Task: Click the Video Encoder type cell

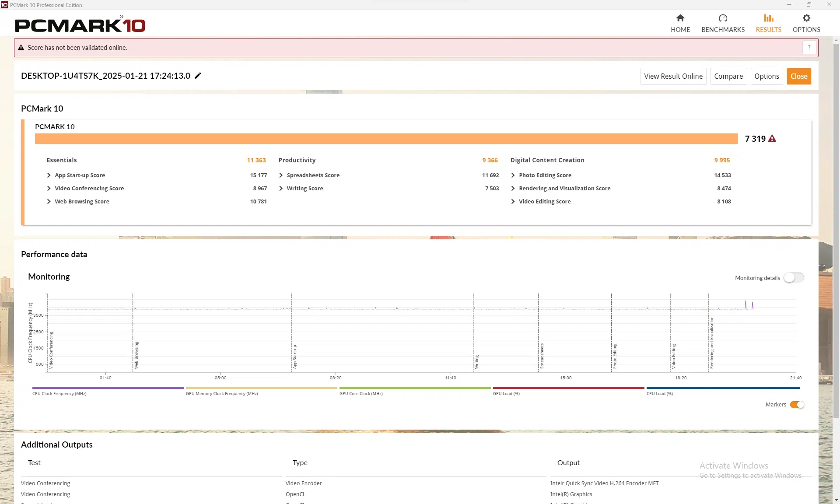Action: tap(304, 483)
